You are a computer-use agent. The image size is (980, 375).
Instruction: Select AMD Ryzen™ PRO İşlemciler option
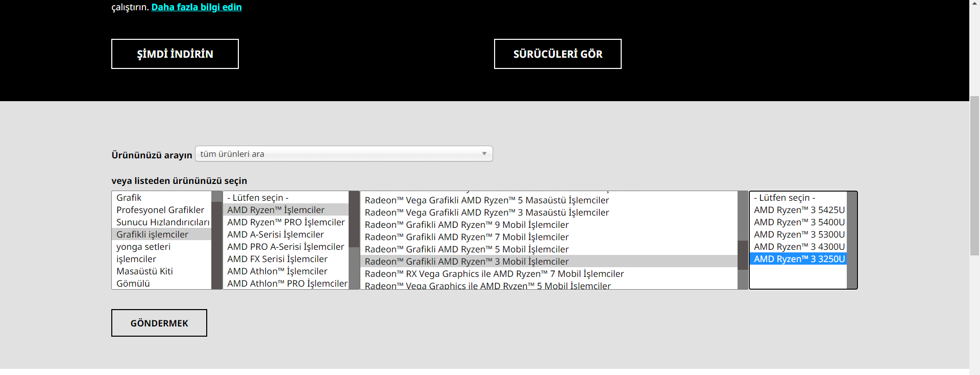point(286,222)
